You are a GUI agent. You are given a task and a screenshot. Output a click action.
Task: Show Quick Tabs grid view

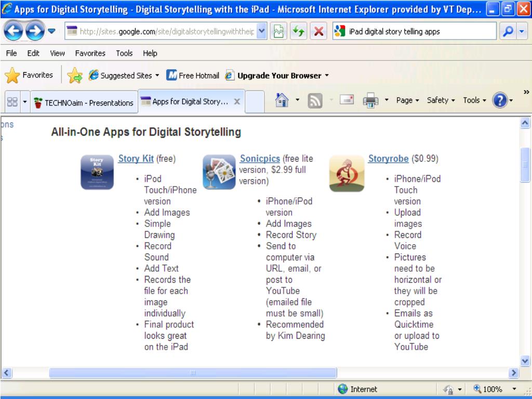(12, 102)
